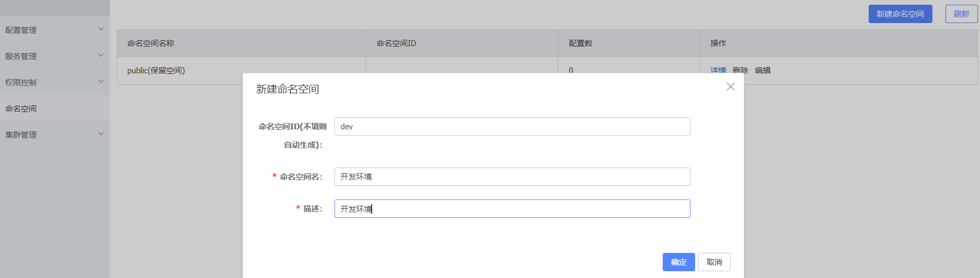Click the 命名空间名称 column header
980x278 pixels.
click(x=151, y=43)
